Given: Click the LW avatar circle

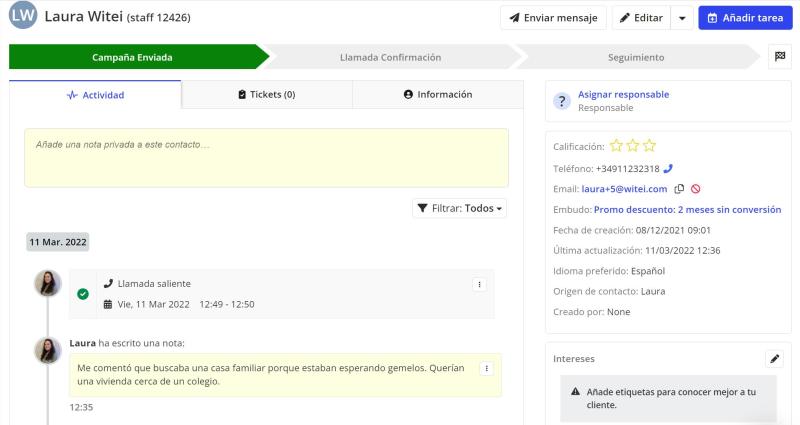Looking at the screenshot, I should 23,15.
